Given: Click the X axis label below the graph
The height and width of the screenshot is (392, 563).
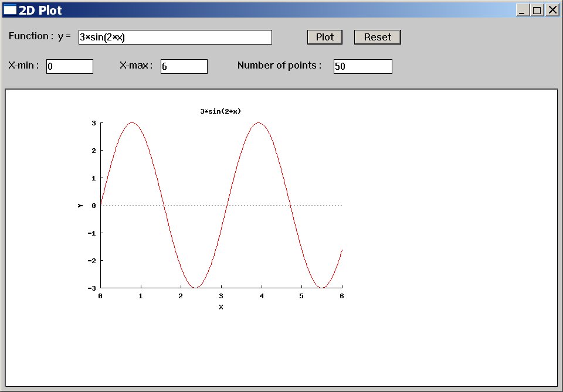Looking at the screenshot, I should (x=221, y=308).
